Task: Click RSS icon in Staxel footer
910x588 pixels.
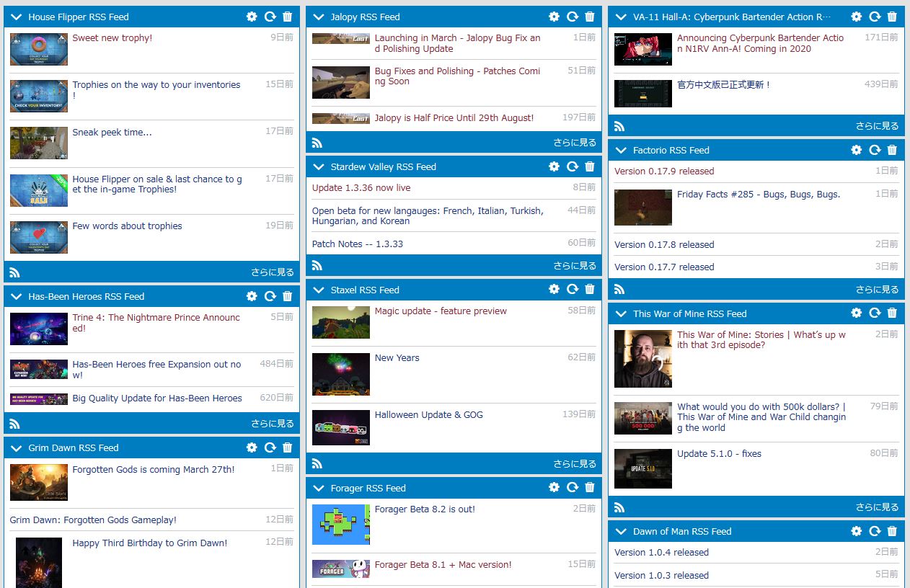Action: click(317, 463)
